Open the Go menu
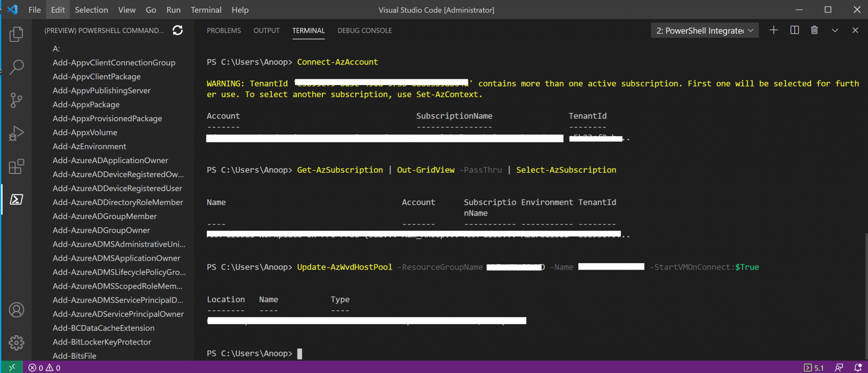The width and height of the screenshot is (868, 373). tap(151, 10)
